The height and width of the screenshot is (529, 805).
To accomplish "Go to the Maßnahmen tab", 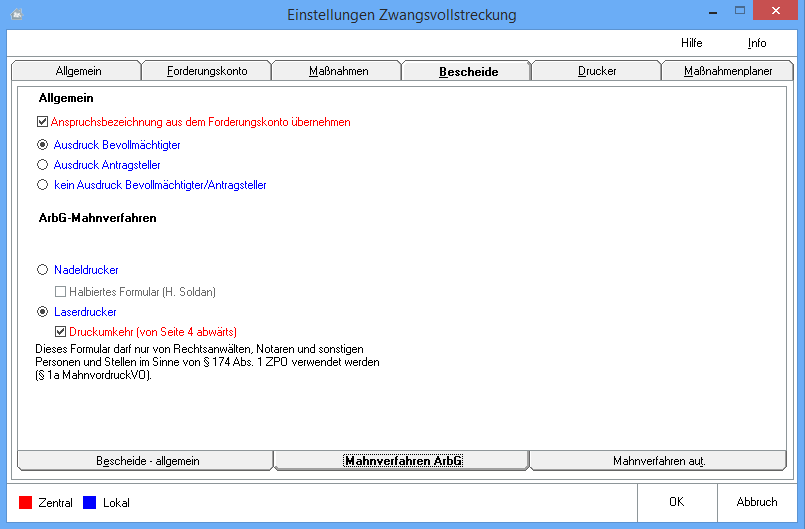I will (337, 71).
